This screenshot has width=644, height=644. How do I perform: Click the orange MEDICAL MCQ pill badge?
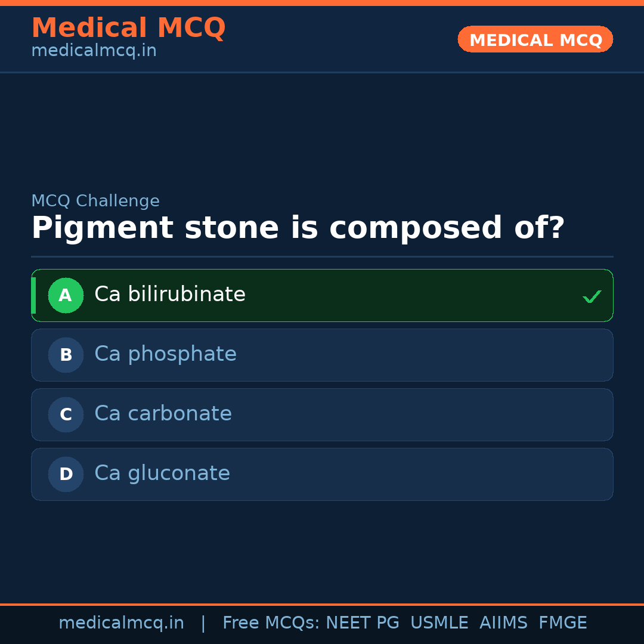[x=535, y=39]
